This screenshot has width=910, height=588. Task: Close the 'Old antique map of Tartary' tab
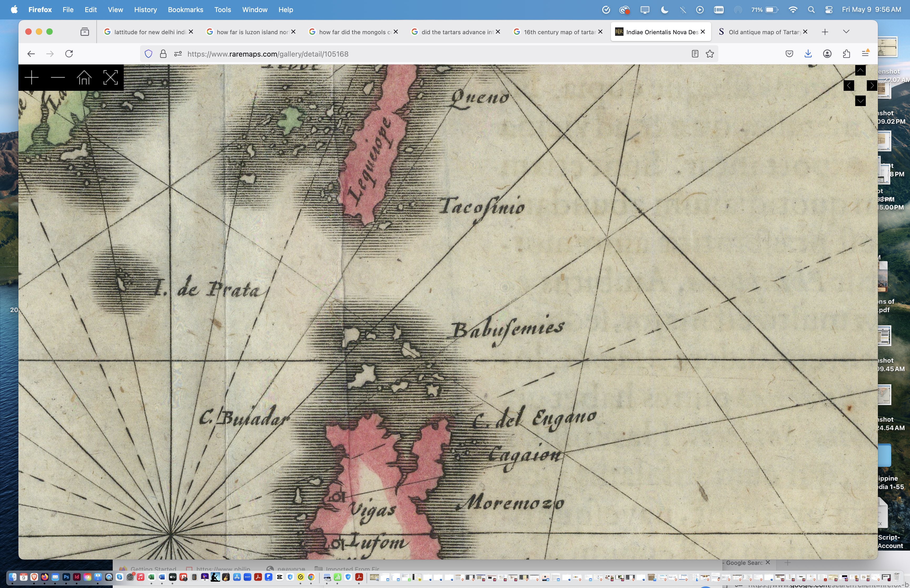[805, 32]
